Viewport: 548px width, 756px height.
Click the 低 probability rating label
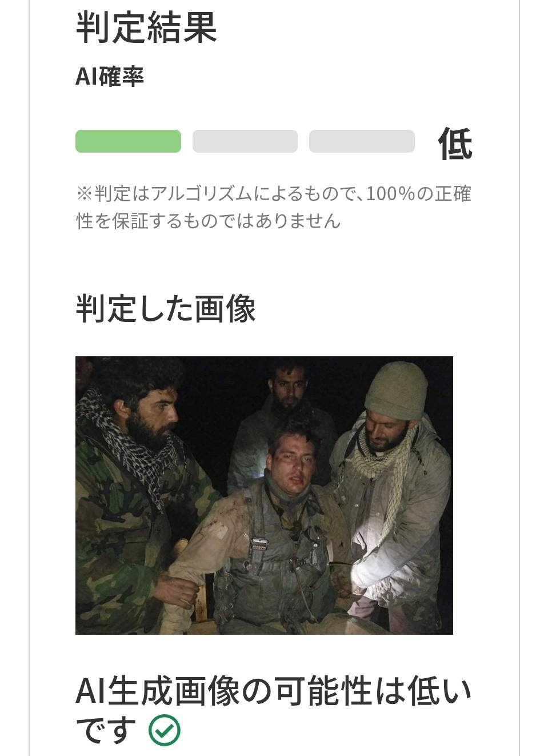coord(455,144)
